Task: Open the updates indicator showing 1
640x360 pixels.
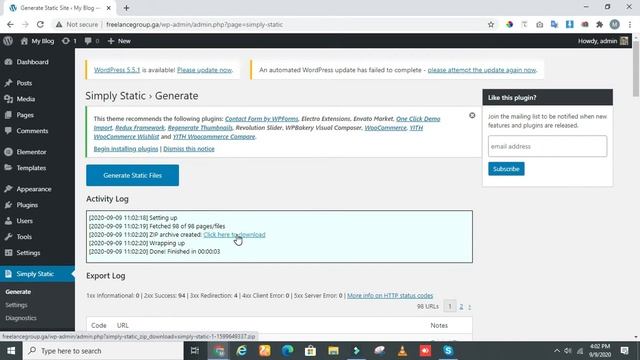Action: [69, 41]
